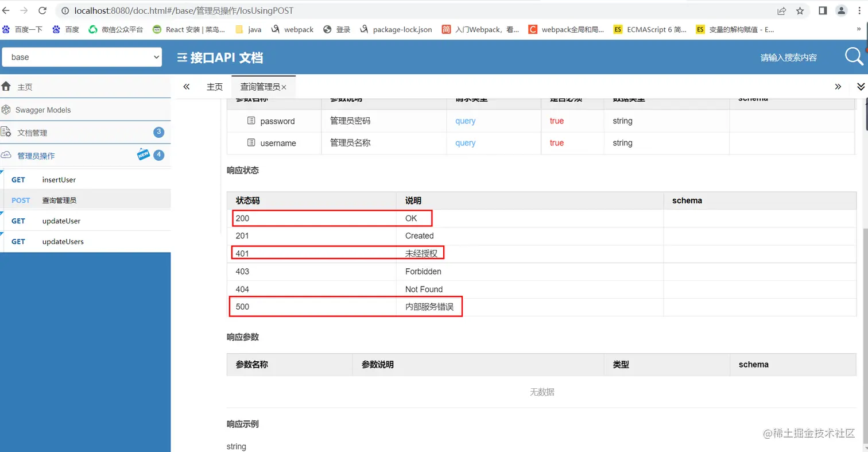Select POST 查询管理员 in the sidebar
Screen dimensions: 868x452
63,200
